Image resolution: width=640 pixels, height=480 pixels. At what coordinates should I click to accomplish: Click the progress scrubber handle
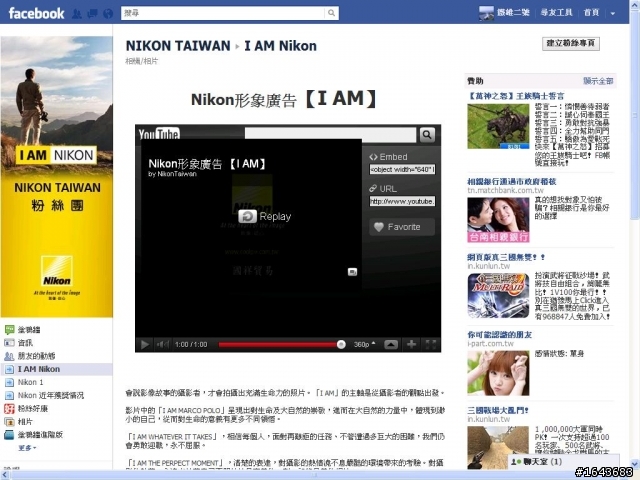tap(341, 345)
